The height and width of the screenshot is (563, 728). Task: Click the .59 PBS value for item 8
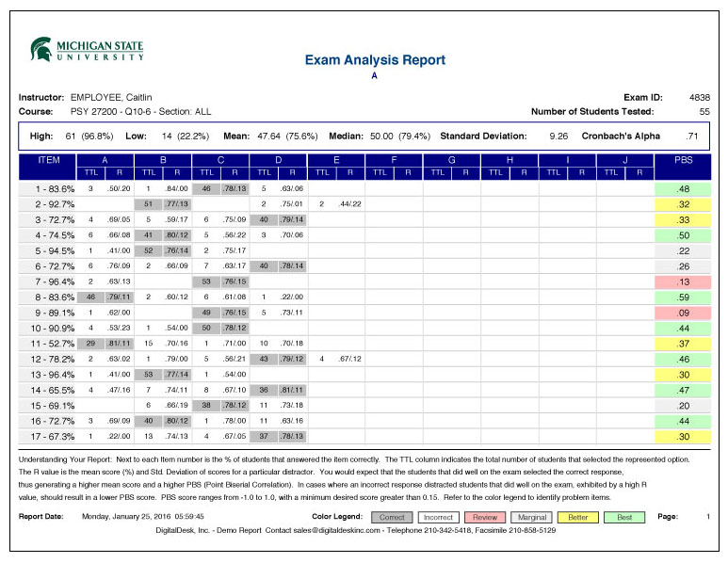(686, 297)
